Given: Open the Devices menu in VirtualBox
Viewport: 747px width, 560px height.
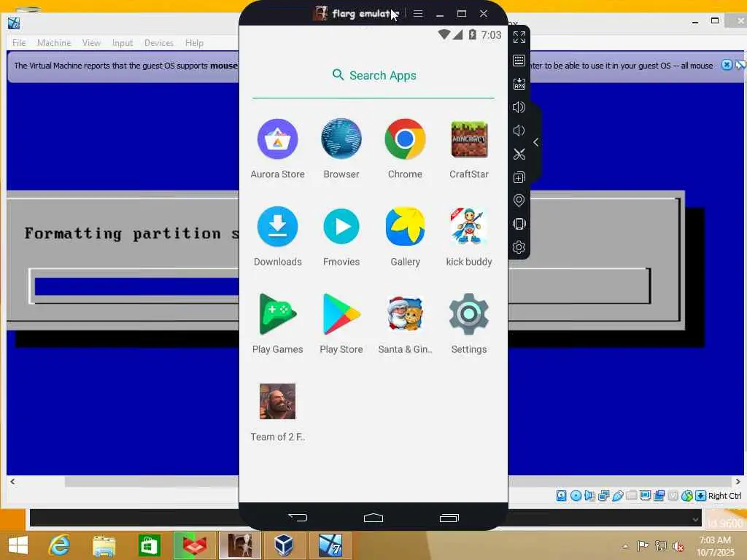Looking at the screenshot, I should (x=158, y=43).
